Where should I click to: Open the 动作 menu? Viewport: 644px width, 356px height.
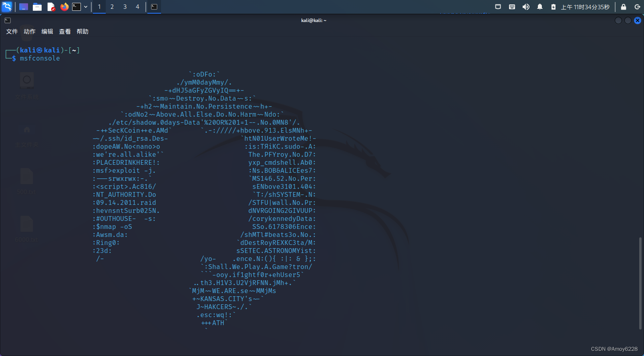30,31
